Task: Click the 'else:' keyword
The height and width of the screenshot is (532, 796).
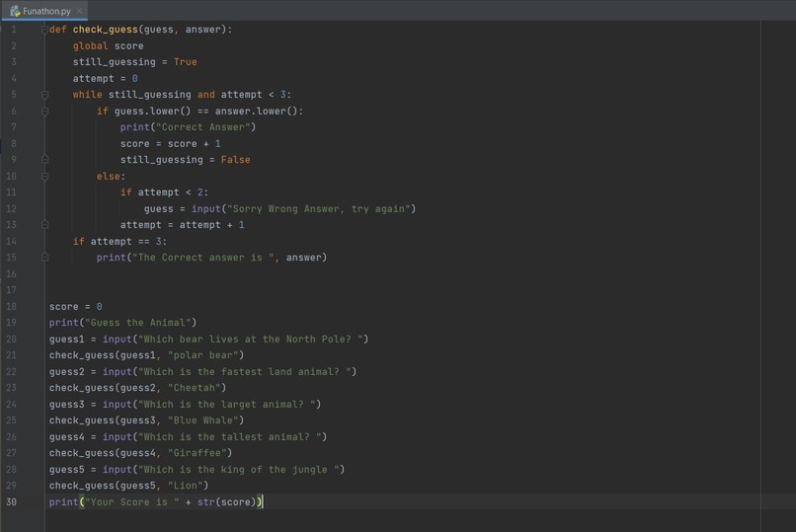Action: pyautogui.click(x=111, y=177)
